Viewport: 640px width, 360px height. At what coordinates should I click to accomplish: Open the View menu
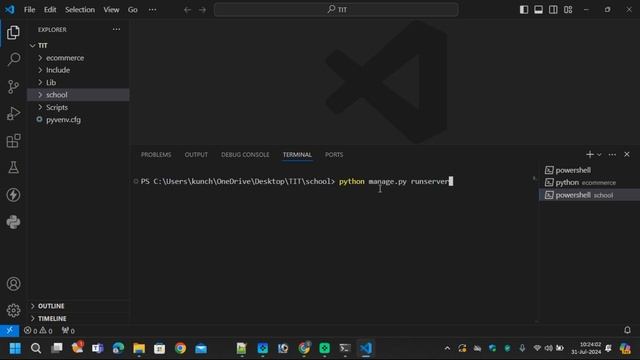[111, 9]
